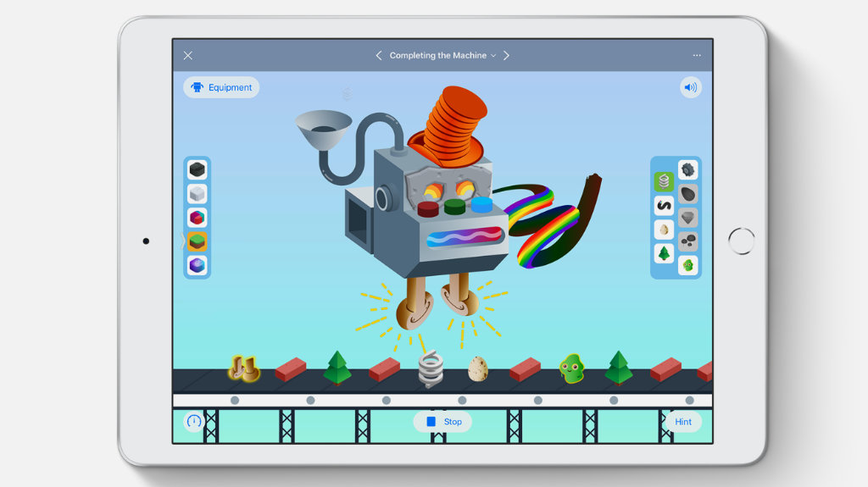Select the dark rocks item
Viewport: 868px width, 487px height.
(688, 241)
